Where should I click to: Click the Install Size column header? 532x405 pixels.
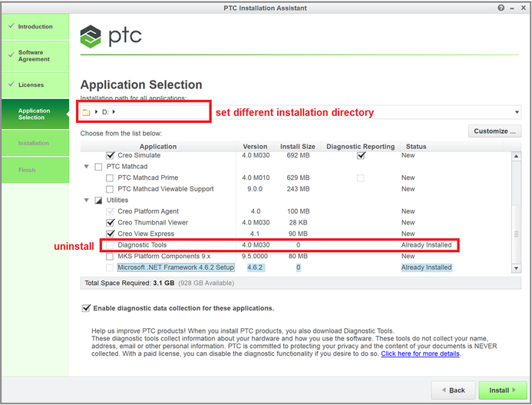point(298,147)
